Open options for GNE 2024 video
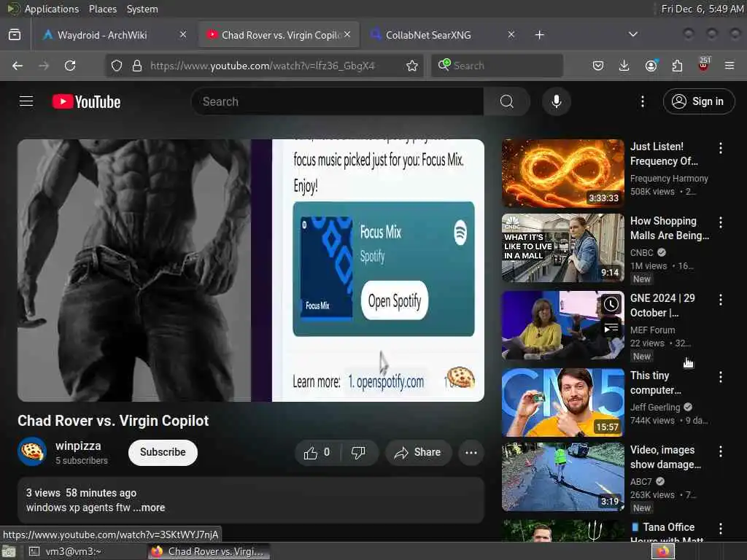The height and width of the screenshot is (560, 747). [x=720, y=300]
